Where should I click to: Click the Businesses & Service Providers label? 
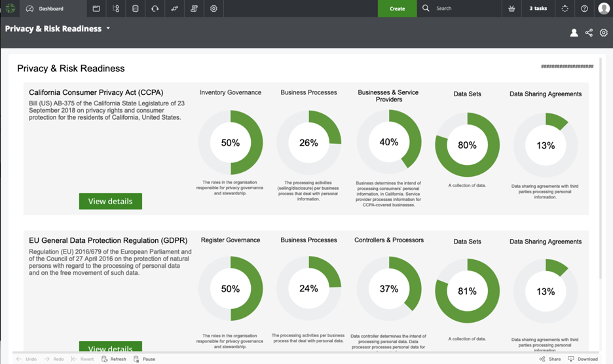point(388,96)
